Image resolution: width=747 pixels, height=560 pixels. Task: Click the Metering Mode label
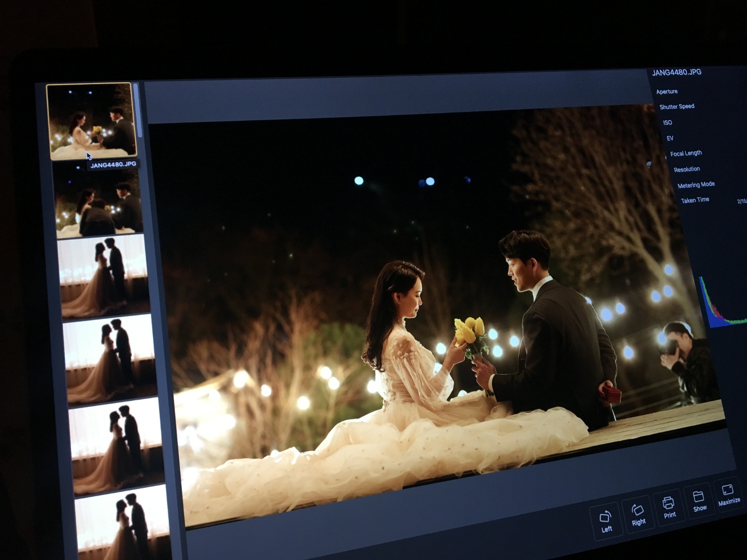coord(696,185)
